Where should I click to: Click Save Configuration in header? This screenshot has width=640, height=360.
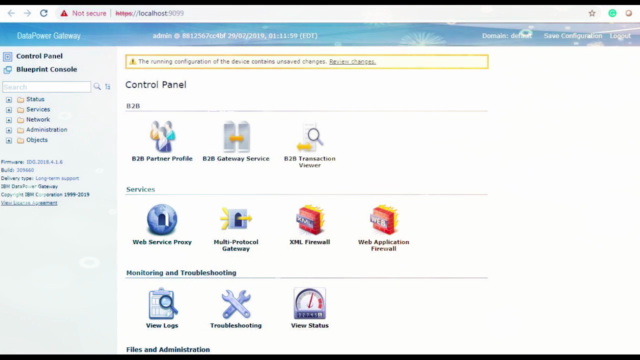point(573,36)
